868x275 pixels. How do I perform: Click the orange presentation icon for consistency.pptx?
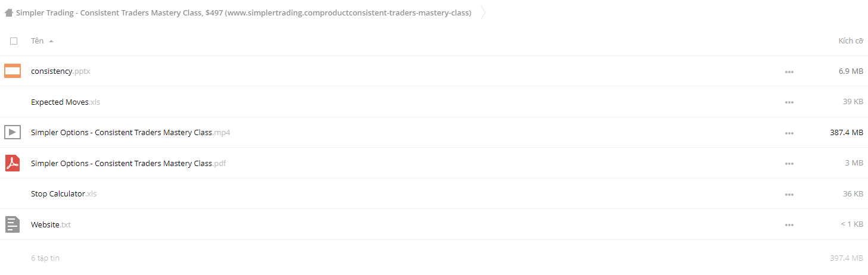[13, 71]
